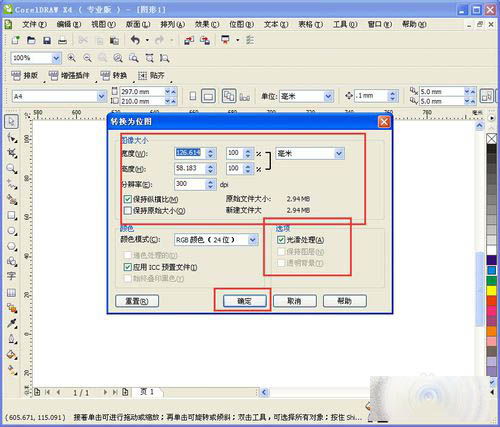The width and height of the screenshot is (500, 427).
Task: Open the 颜色模式 RGB dropdown
Action: pos(216,240)
